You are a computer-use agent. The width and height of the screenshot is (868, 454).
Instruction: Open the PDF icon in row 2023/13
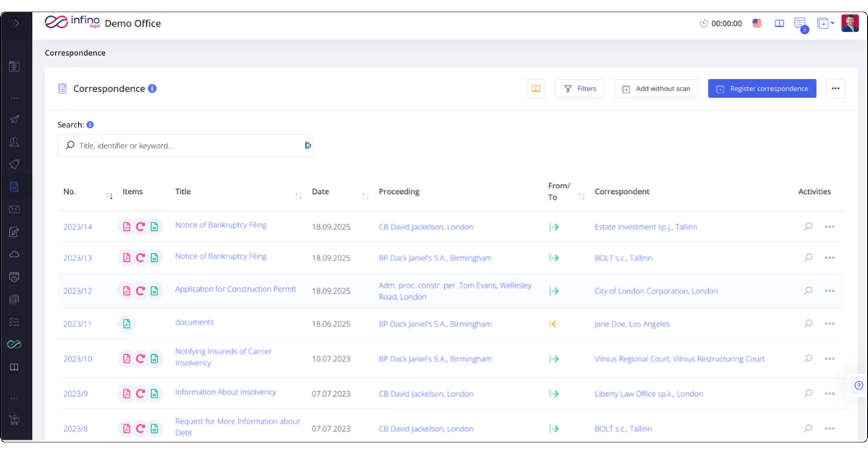pyautogui.click(x=127, y=258)
